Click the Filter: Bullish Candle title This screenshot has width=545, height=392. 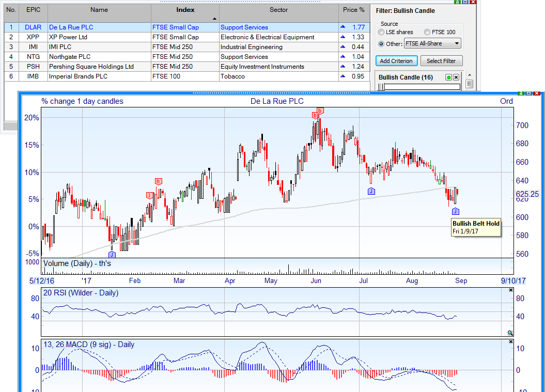406,11
